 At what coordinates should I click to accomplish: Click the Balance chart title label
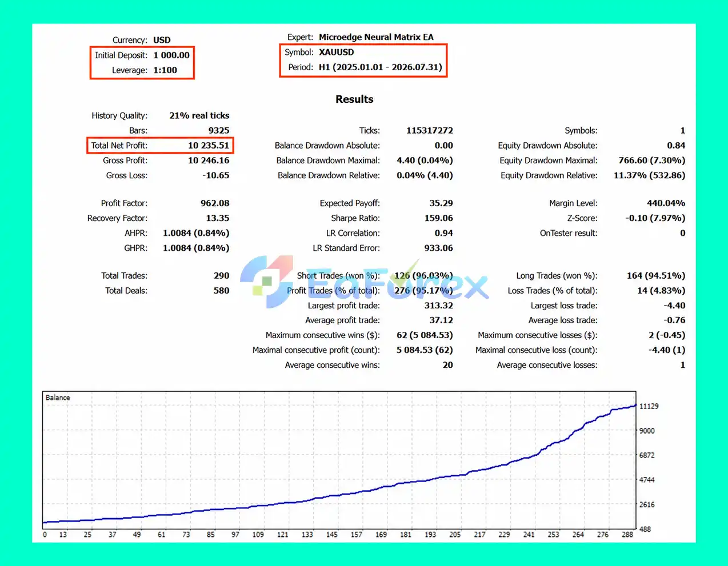pos(58,398)
